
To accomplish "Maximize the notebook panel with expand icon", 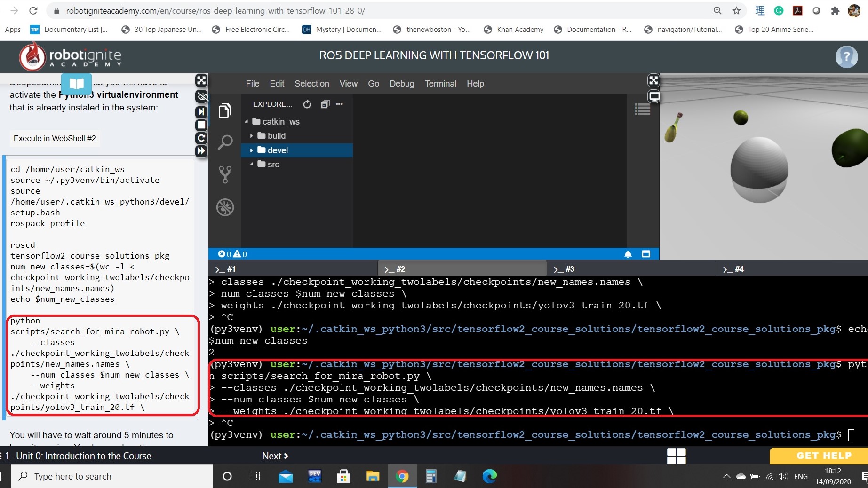I will click(x=201, y=80).
